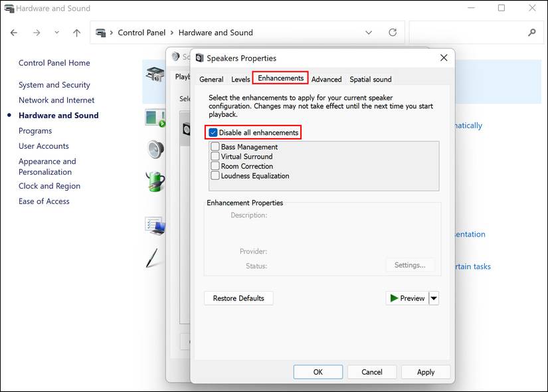Enable Room Correction checkbox
This screenshot has width=548, height=392.
(215, 165)
